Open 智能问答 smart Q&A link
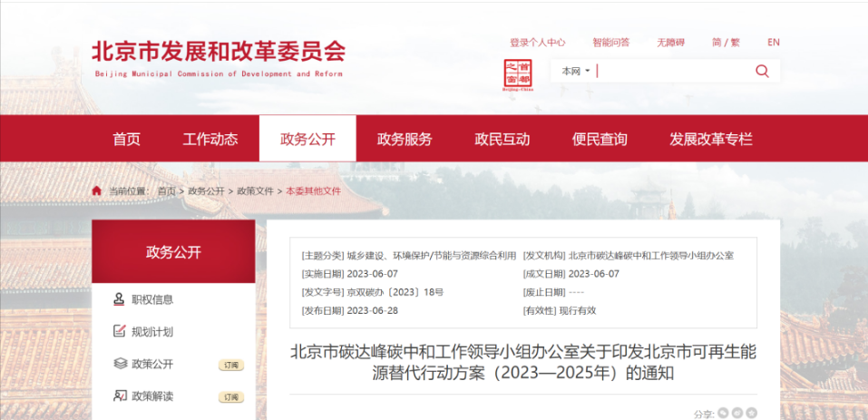 pyautogui.click(x=610, y=43)
